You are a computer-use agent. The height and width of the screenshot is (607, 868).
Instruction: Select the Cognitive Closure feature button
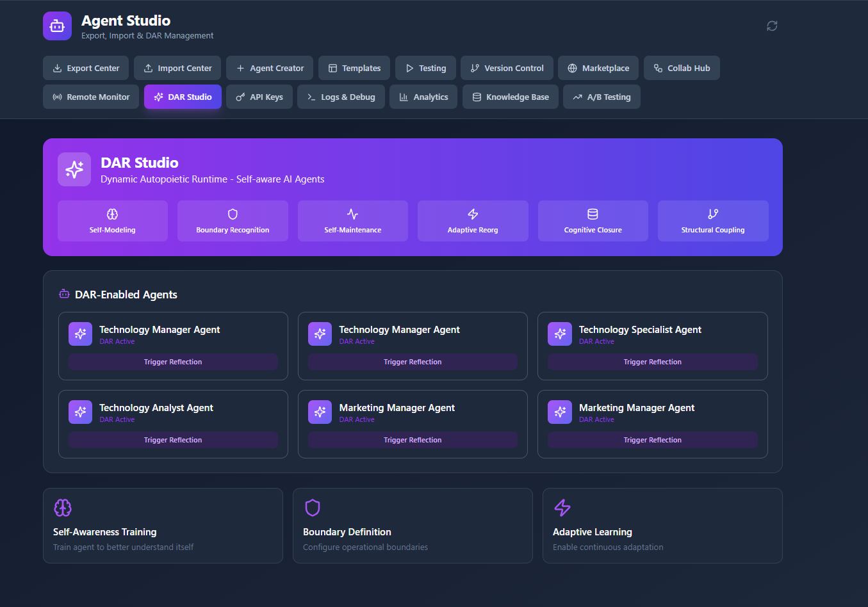tap(593, 221)
